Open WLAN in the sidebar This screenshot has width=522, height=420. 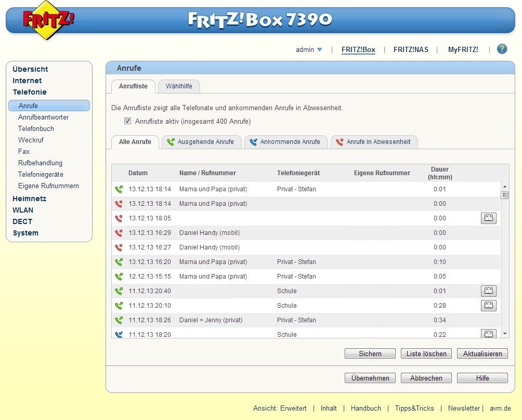(23, 210)
